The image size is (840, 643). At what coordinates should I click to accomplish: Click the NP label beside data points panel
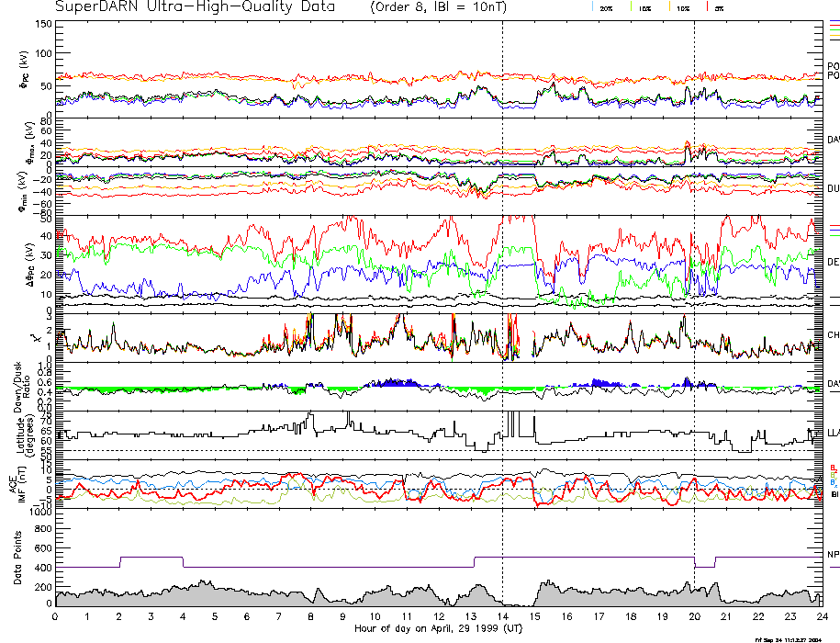[x=834, y=555]
